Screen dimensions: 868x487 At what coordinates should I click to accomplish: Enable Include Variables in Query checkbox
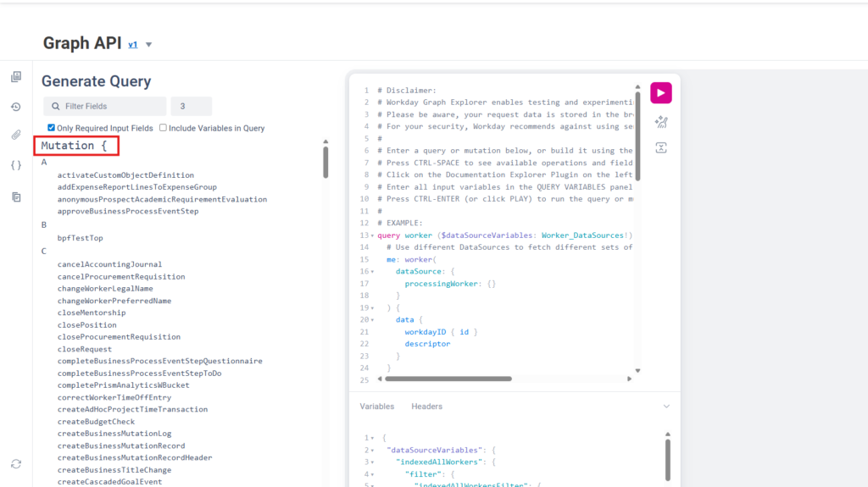click(163, 128)
